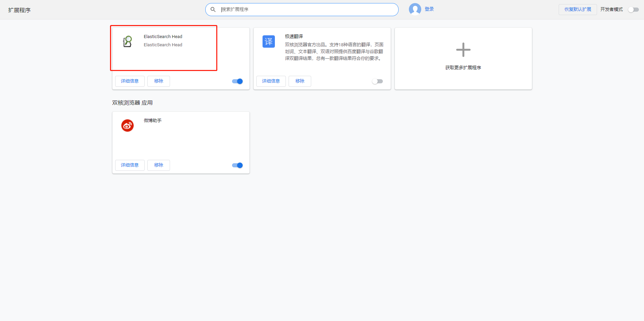Click the 双核浏览器 应用 section heading

pyautogui.click(x=132, y=103)
